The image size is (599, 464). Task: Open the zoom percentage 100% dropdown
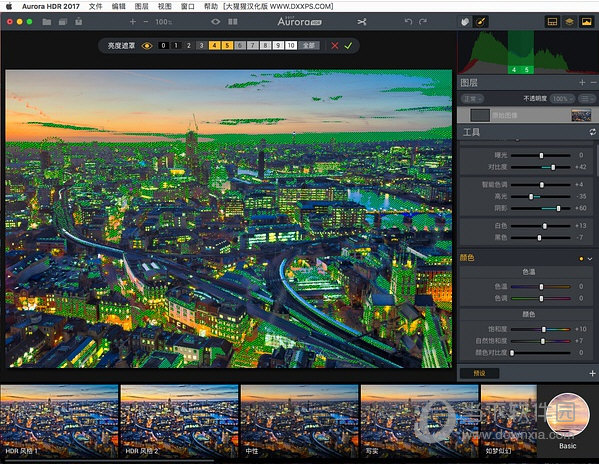coord(164,22)
